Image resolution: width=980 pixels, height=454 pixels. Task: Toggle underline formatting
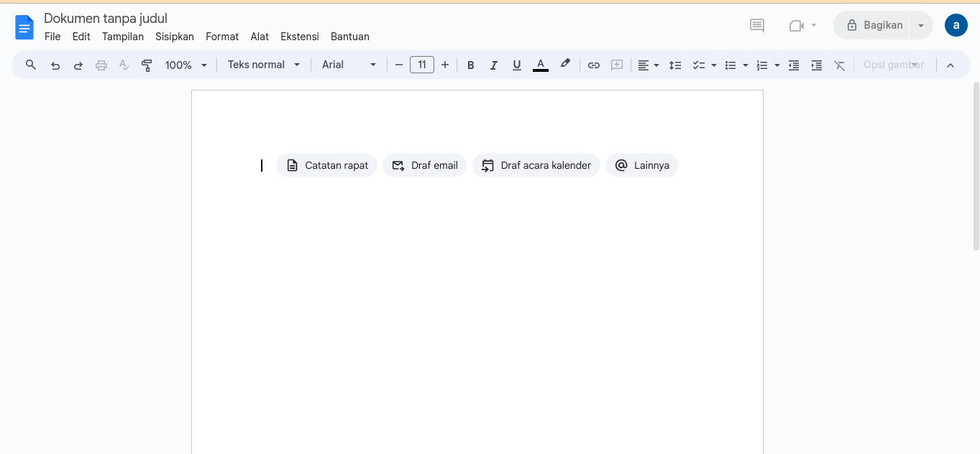pos(517,65)
